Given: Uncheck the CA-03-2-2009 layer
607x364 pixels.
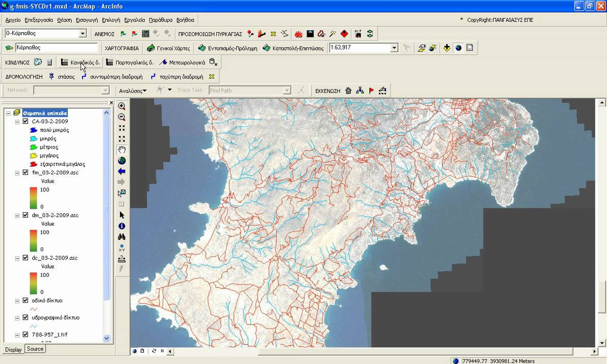Looking at the screenshot, I should tap(25, 121).
